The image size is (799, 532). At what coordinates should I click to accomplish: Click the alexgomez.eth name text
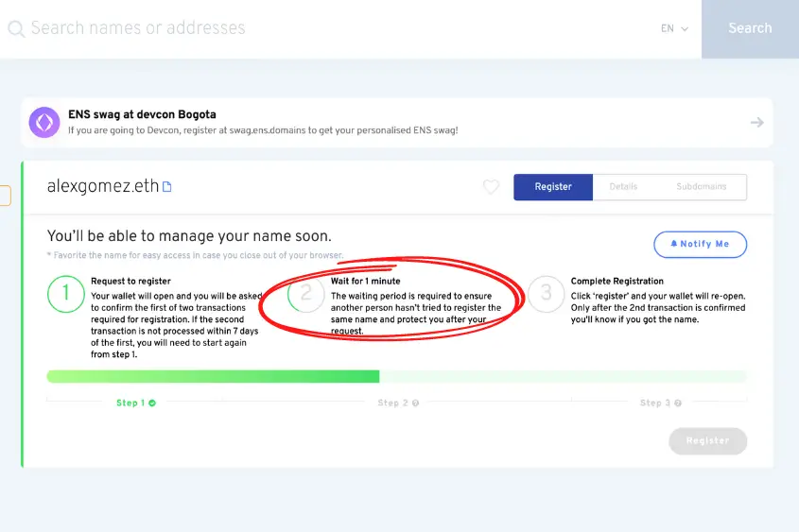tap(103, 186)
